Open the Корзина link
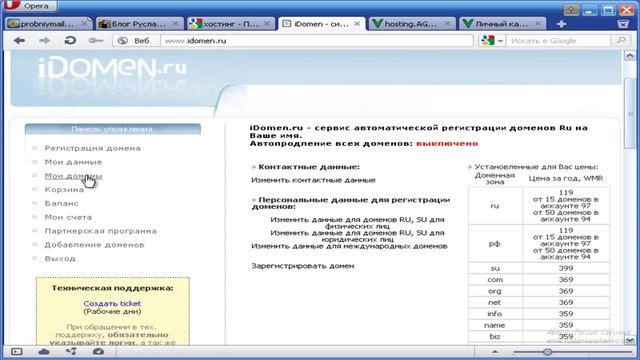 tap(64, 190)
